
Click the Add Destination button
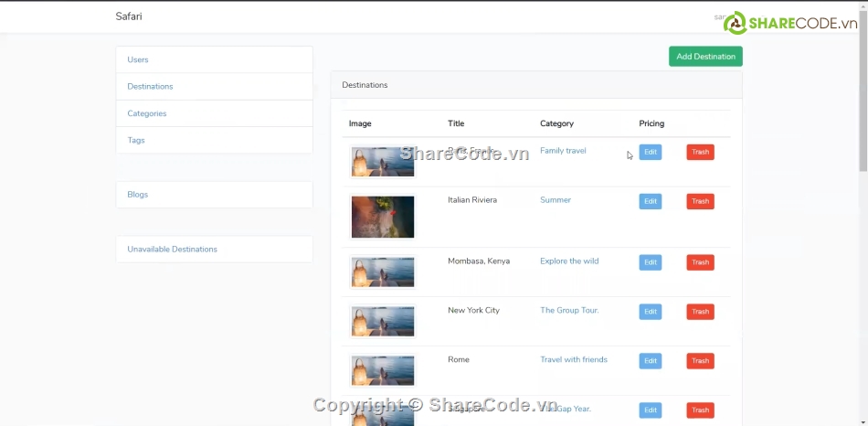[x=705, y=57]
